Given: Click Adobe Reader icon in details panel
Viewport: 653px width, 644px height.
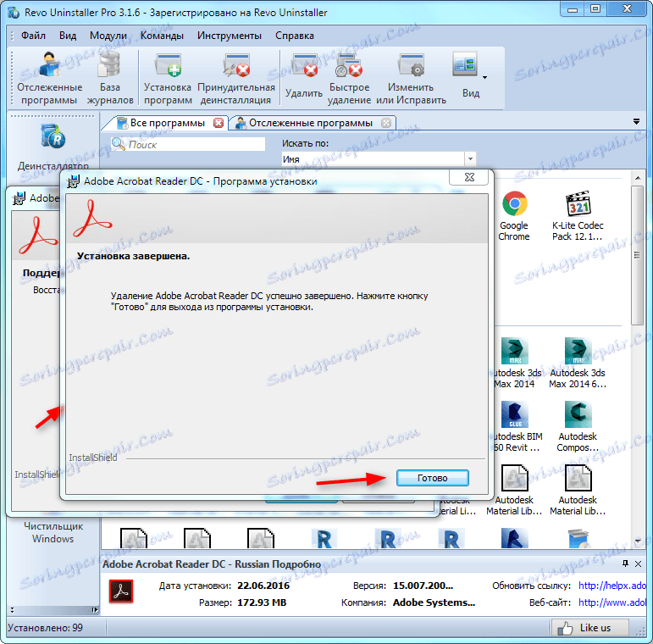Looking at the screenshot, I should pyautogui.click(x=121, y=591).
